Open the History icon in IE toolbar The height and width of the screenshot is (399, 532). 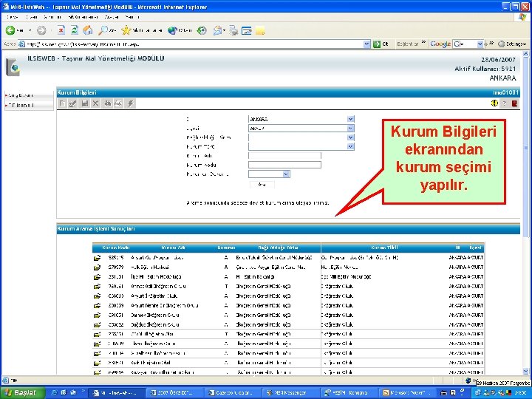tap(202, 30)
